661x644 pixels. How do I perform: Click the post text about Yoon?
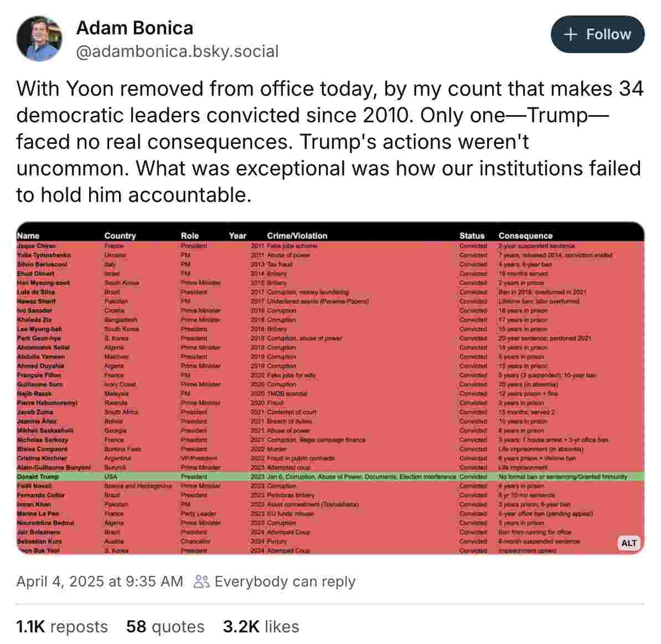coord(329,142)
